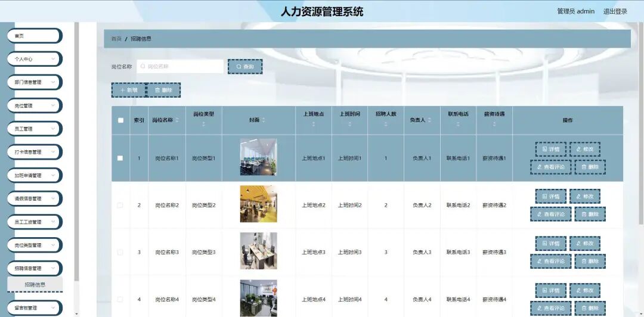Click trash icon on toolbar 删除 button

[x=157, y=90]
